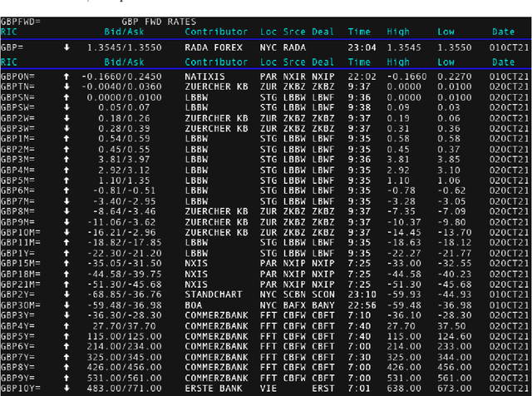Select the GBP3M= RIC code
The height and width of the screenshot is (396, 532).
click(x=18, y=159)
